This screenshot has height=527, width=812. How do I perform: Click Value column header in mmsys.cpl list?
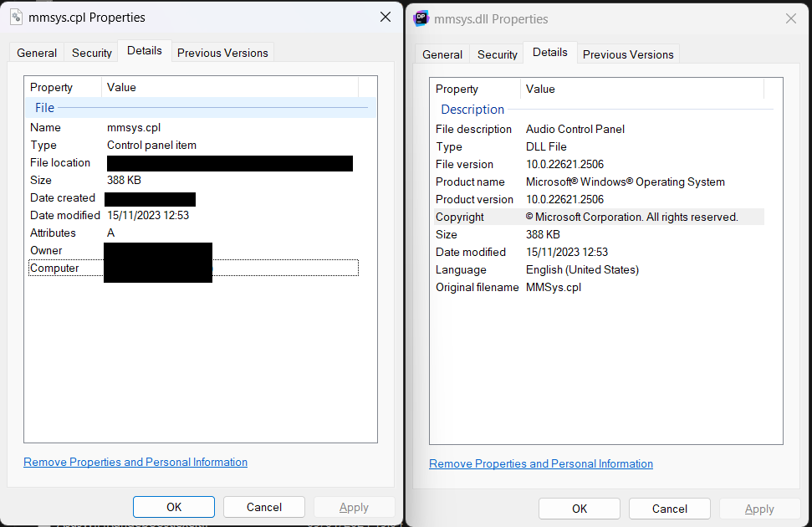[230, 87]
